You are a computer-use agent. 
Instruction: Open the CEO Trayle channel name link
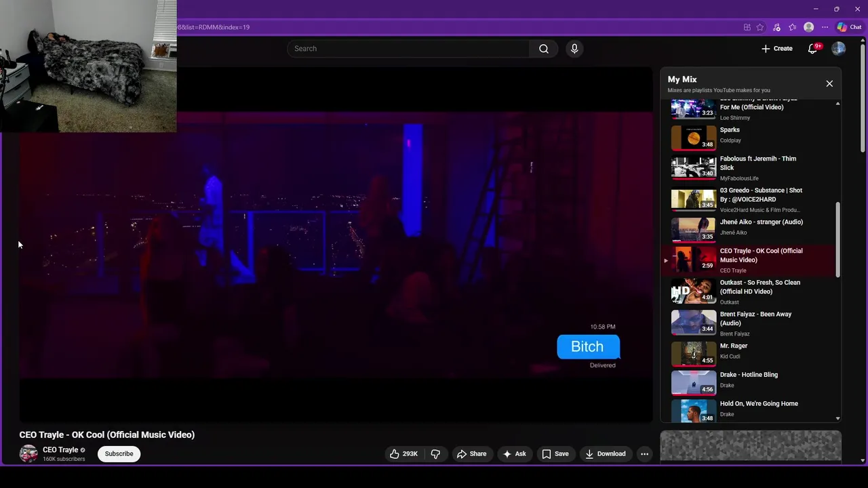click(60, 450)
